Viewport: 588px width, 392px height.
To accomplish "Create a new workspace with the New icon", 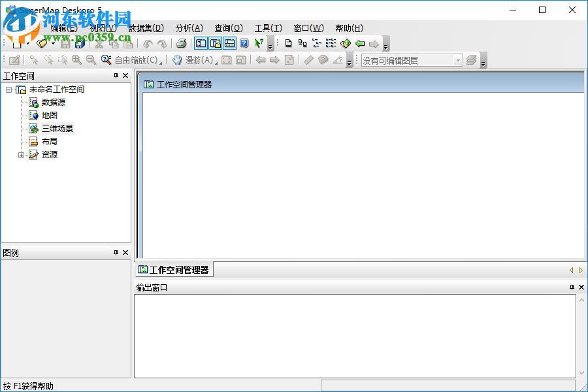I will click(x=18, y=44).
